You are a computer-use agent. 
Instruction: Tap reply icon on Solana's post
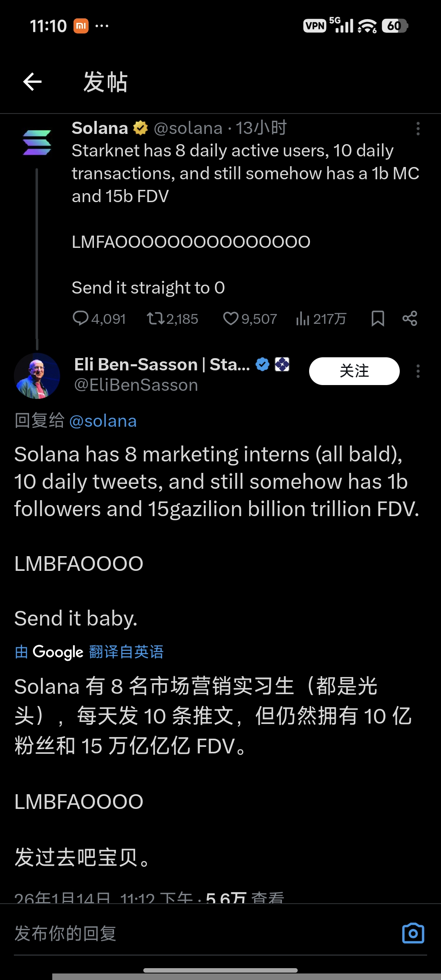80,318
